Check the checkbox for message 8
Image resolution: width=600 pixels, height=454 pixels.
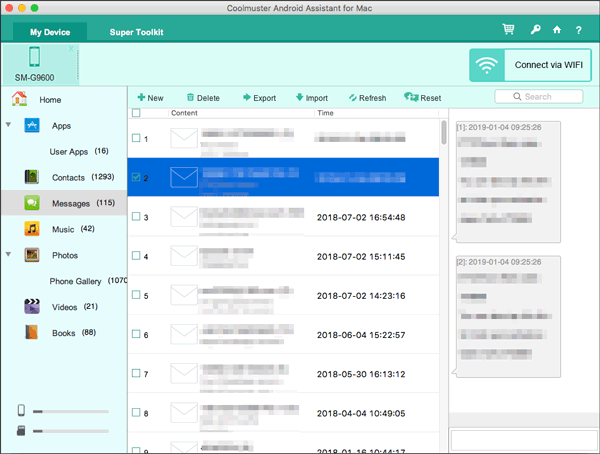[x=136, y=412]
